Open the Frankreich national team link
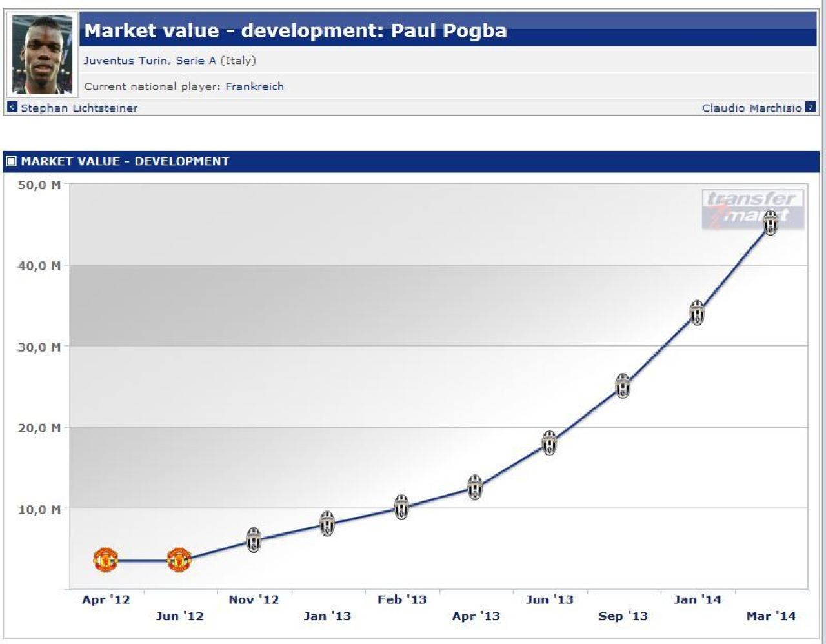This screenshot has height=644, width=826. pyautogui.click(x=254, y=86)
